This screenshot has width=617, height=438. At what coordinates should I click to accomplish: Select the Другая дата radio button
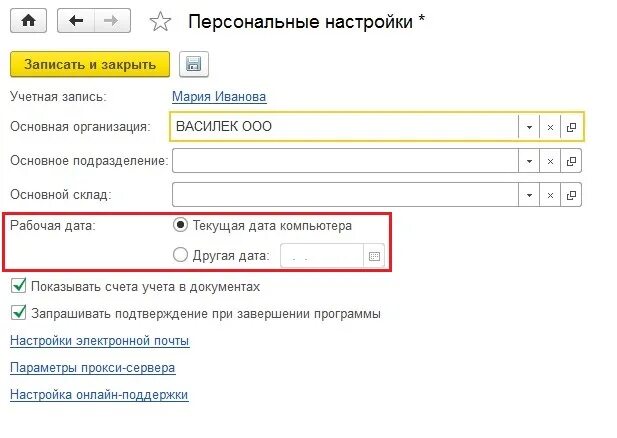click(180, 255)
